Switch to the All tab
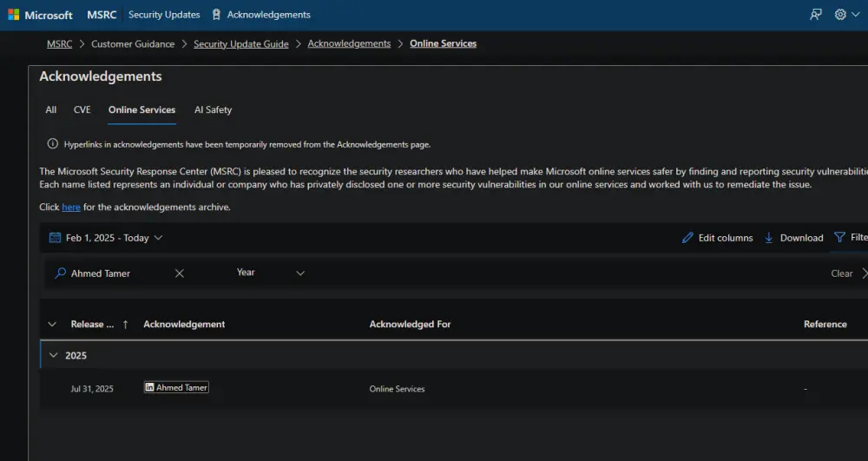 tap(51, 109)
